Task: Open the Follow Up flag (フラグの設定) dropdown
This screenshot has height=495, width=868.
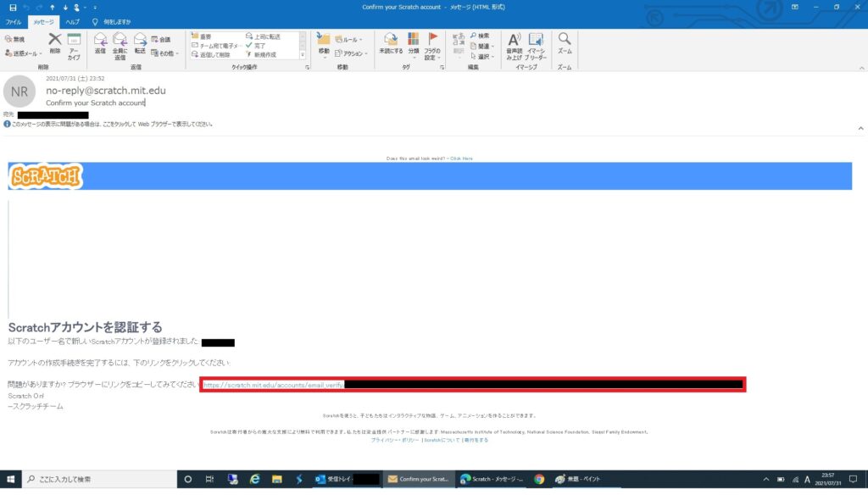Action: tap(432, 46)
